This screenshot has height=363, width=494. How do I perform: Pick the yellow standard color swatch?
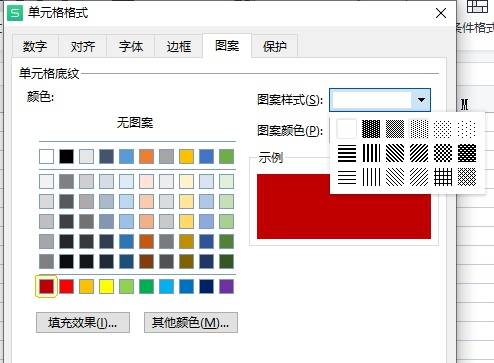tap(106, 286)
